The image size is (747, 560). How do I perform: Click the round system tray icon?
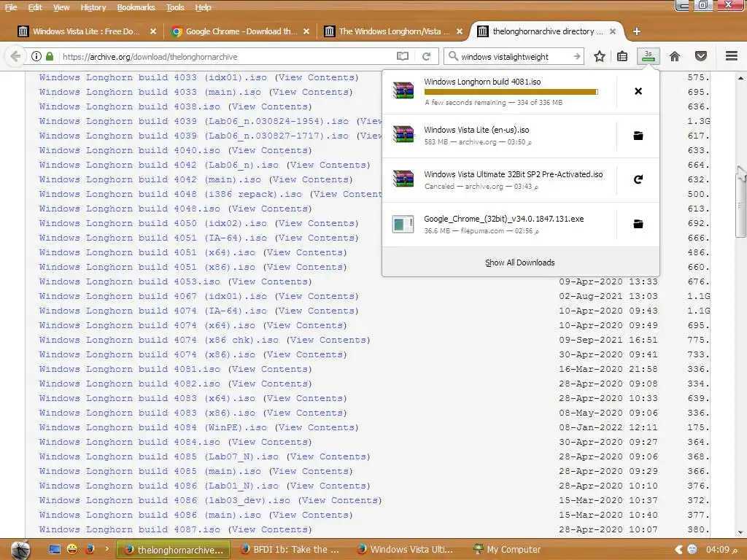coord(692,550)
